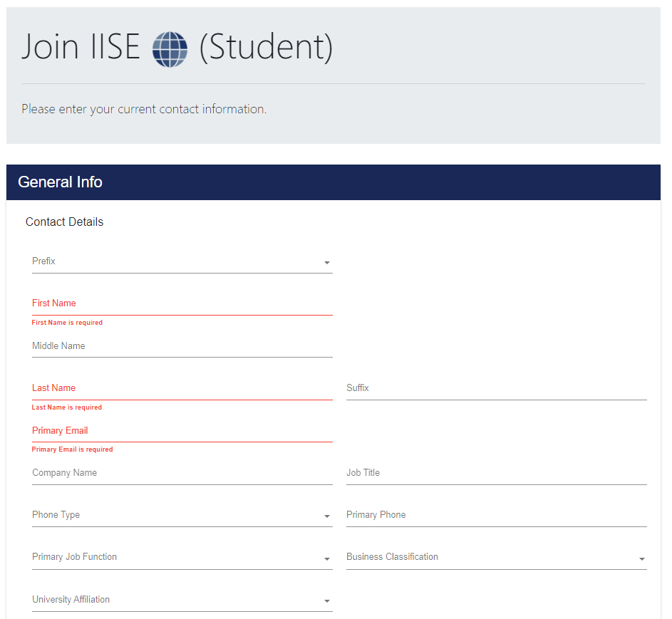Image resolution: width=672 pixels, height=619 pixels.
Task: Expand the Business Classification dropdown arrow
Action: pyautogui.click(x=641, y=558)
